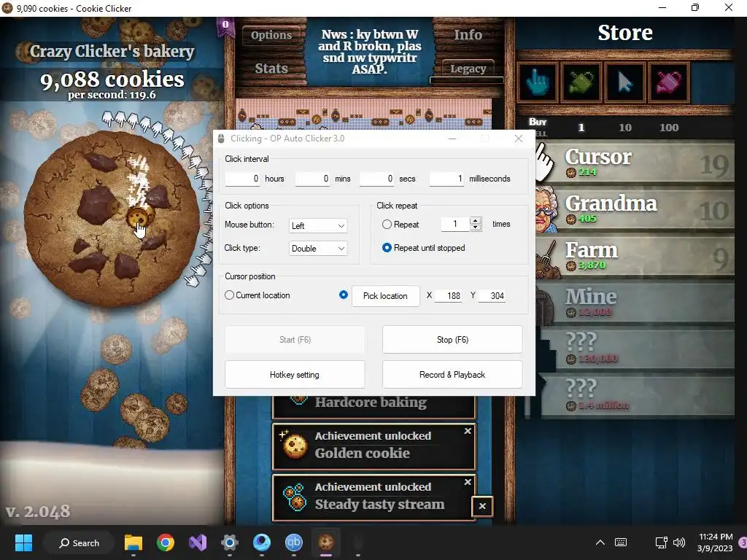The image size is (747, 560).
Task: Open Hotkey setting
Action: (295, 375)
